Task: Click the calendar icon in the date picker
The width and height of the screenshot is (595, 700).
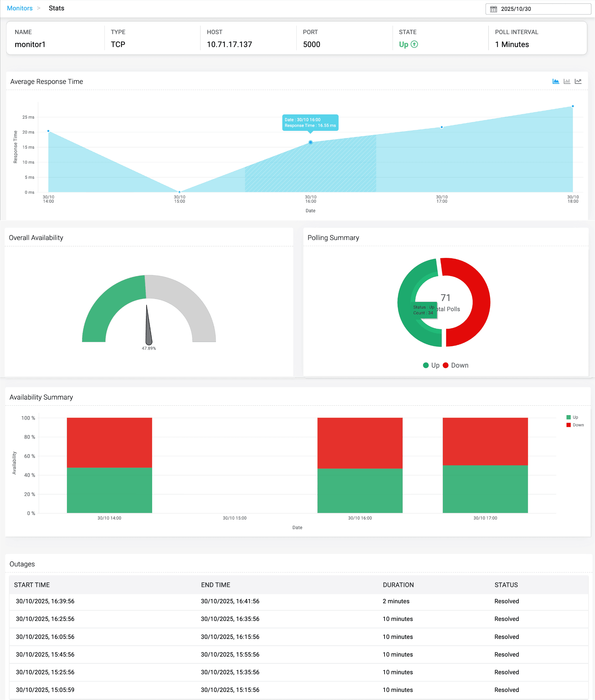Action: click(x=493, y=9)
